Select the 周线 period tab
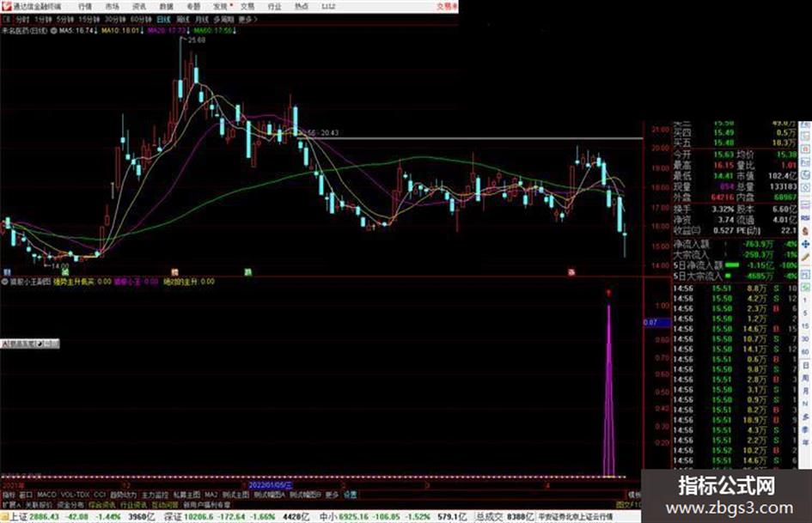The height and width of the screenshot is (523, 812). tap(183, 19)
